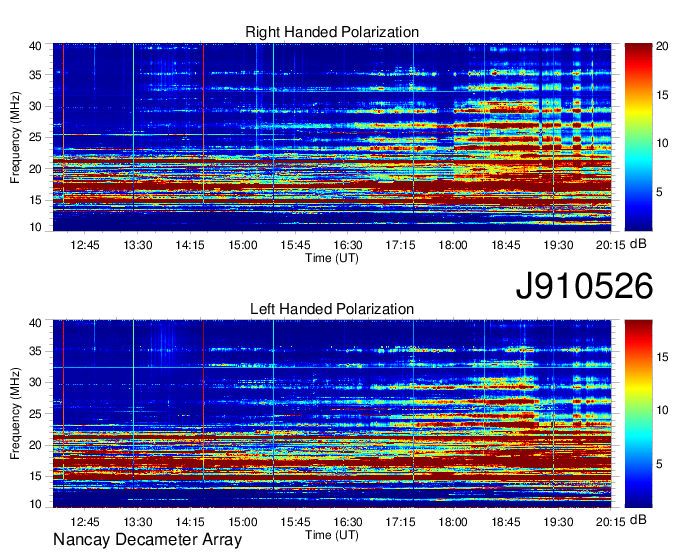Click the "dB" unit label below lower colorbar
This screenshot has height=552, width=680.
638,519
